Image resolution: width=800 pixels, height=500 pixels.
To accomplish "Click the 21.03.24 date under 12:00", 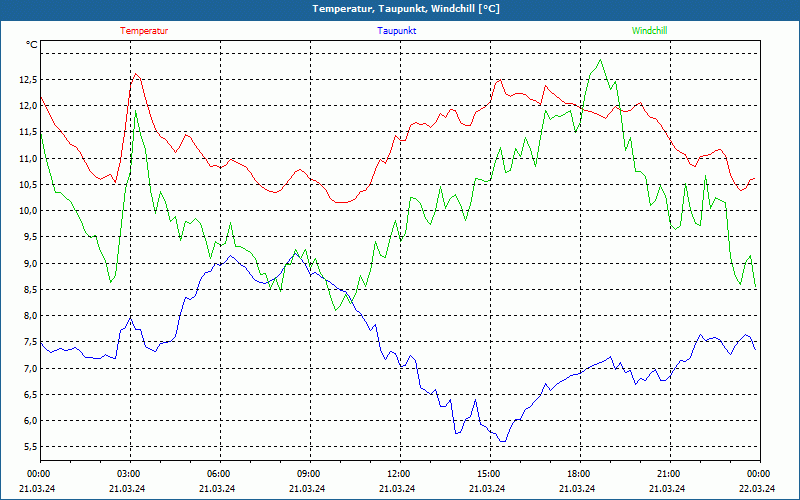I will [x=397, y=488].
